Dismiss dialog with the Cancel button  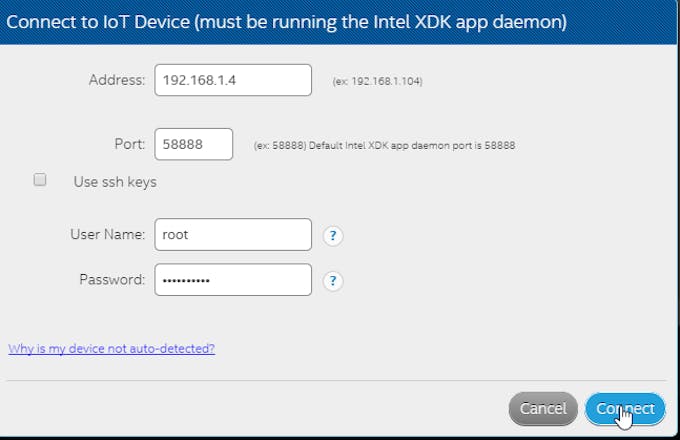543,408
